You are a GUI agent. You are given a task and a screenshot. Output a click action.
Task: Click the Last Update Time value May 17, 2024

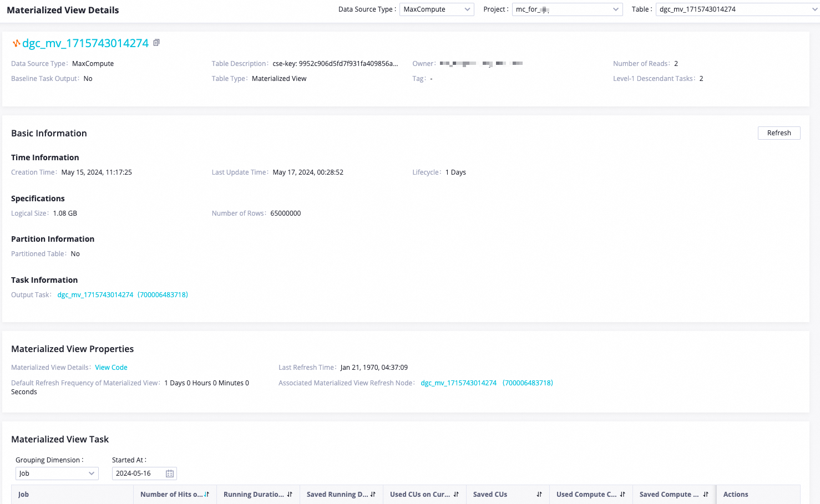[x=308, y=172]
